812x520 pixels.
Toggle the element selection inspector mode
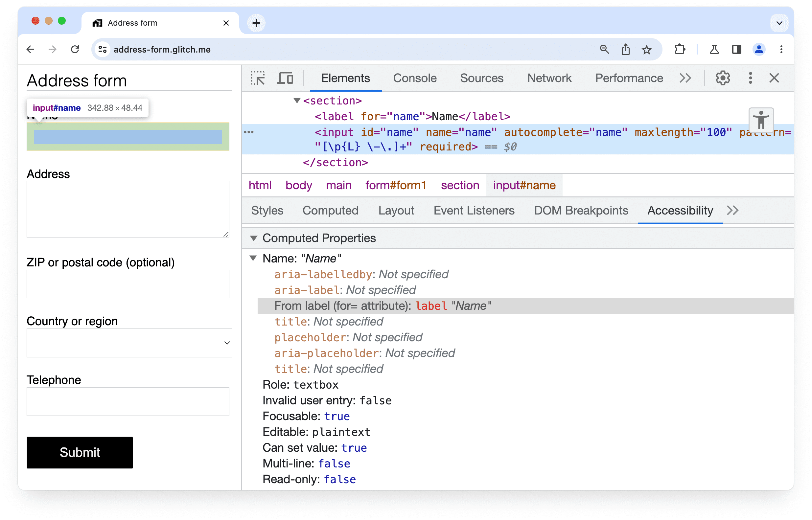(x=258, y=78)
